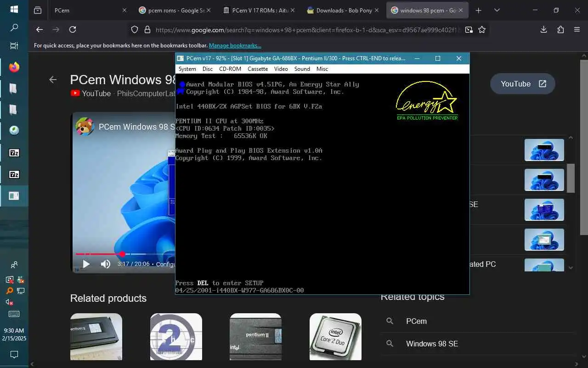The image size is (588, 368).
Task: Open the PCem Misc menu
Action: (x=322, y=69)
